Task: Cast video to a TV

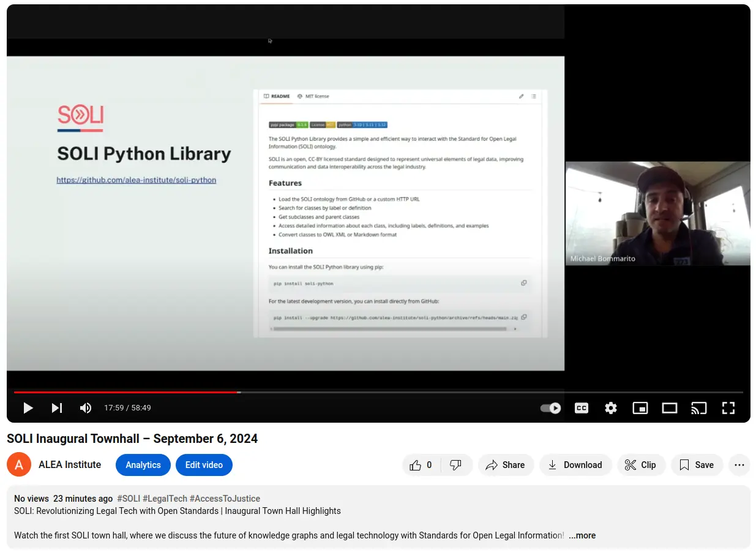Action: 699,408
